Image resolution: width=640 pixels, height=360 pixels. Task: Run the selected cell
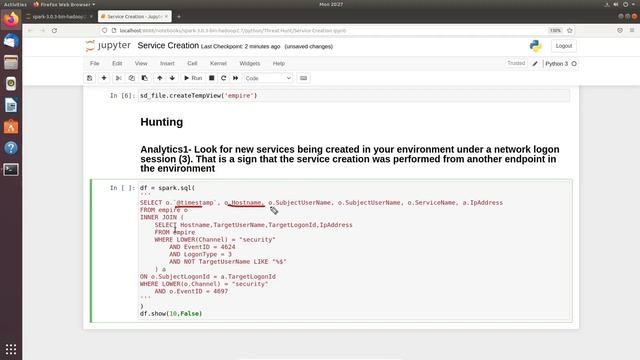(x=193, y=78)
